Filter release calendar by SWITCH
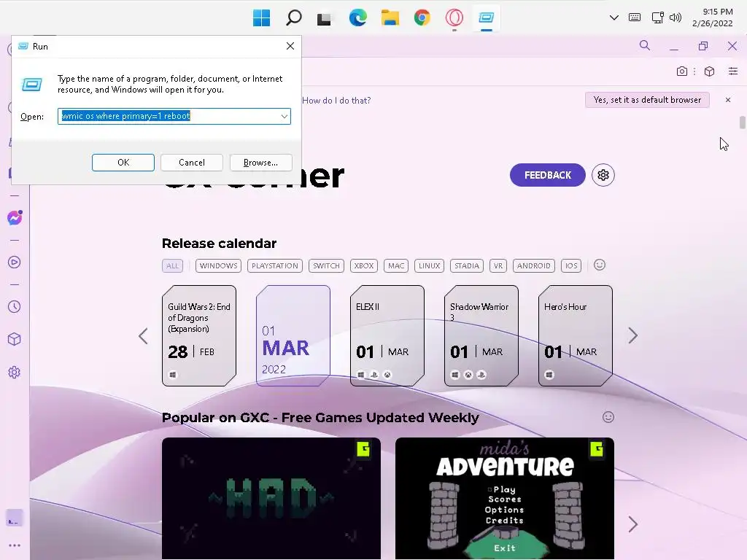Screen dimensions: 747x560 point(326,265)
